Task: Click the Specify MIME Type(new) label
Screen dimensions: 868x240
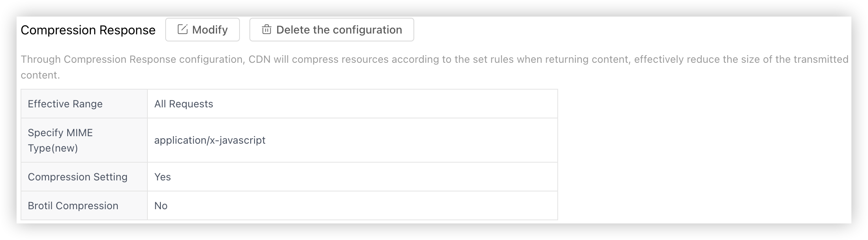Action: point(60,140)
